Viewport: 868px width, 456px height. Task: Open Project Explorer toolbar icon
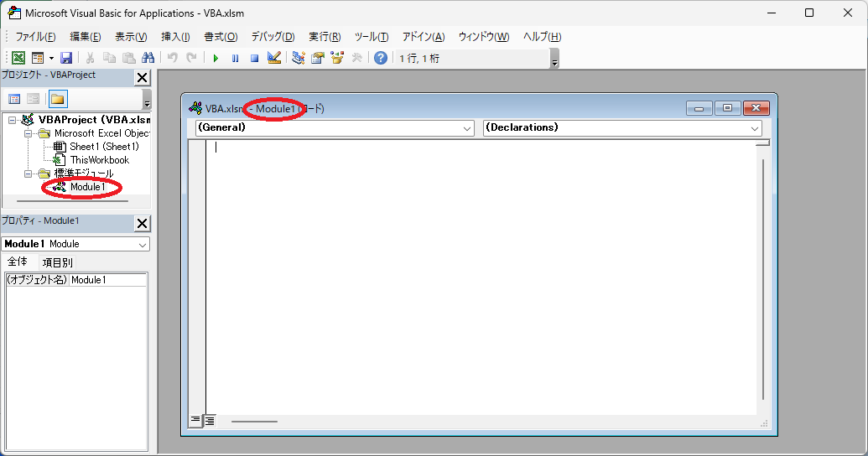click(x=299, y=58)
